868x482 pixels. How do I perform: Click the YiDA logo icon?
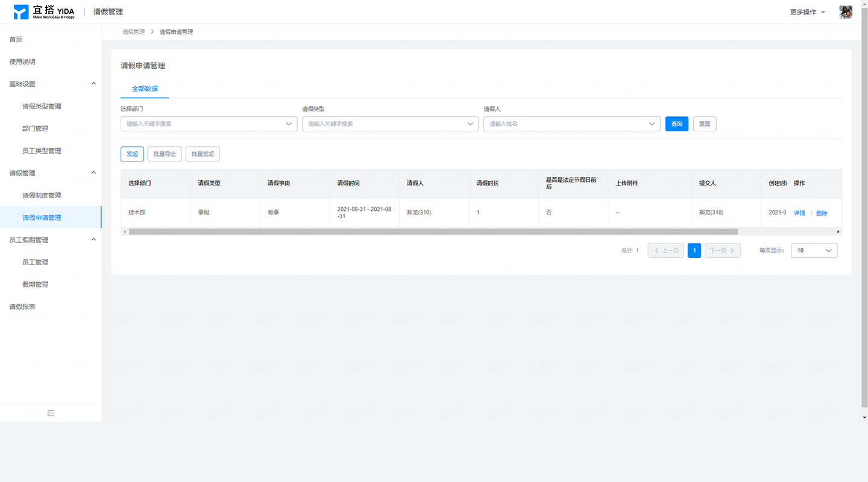tap(21, 12)
